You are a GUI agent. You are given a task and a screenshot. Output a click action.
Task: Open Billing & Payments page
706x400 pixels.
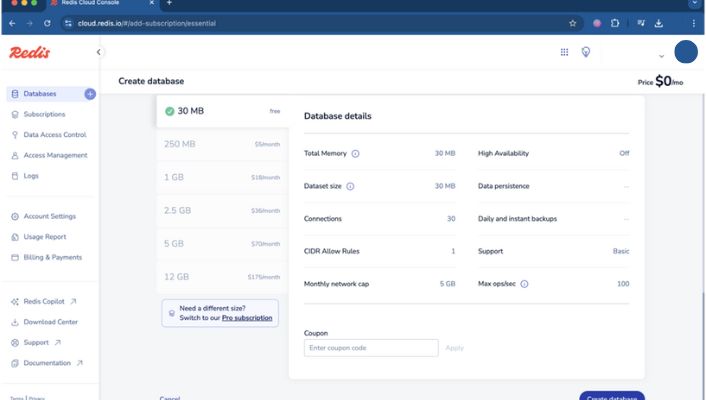click(x=52, y=257)
